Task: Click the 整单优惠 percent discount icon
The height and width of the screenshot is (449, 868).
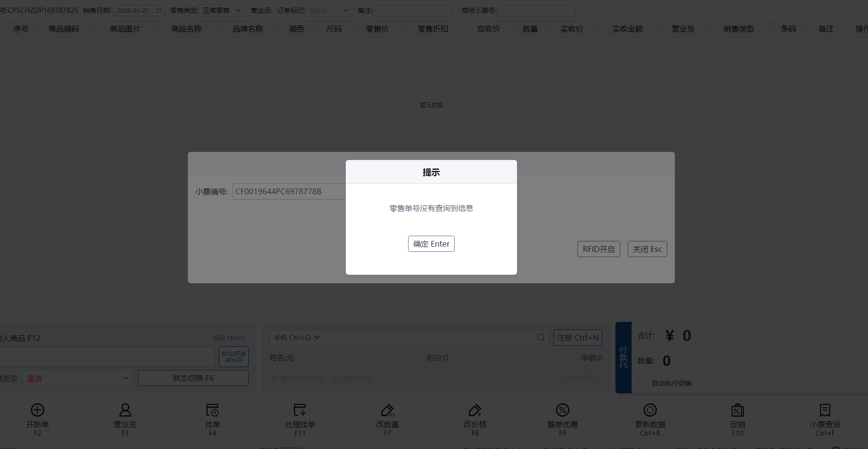Action: (x=562, y=410)
